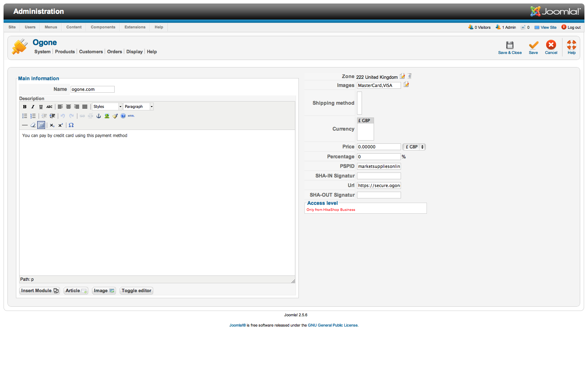The height and width of the screenshot is (383, 588).
Task: Click the Insert Module button
Action: click(x=39, y=291)
